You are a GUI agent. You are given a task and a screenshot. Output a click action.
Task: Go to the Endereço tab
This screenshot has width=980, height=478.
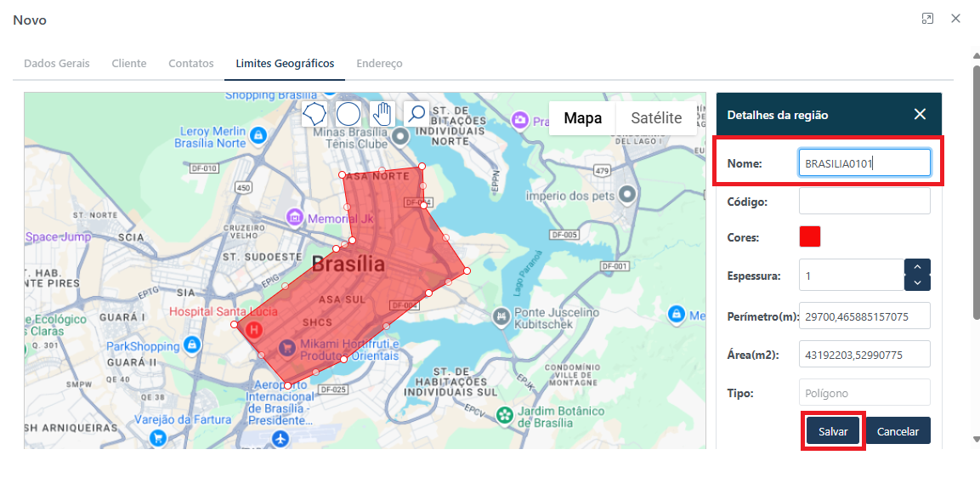379,64
